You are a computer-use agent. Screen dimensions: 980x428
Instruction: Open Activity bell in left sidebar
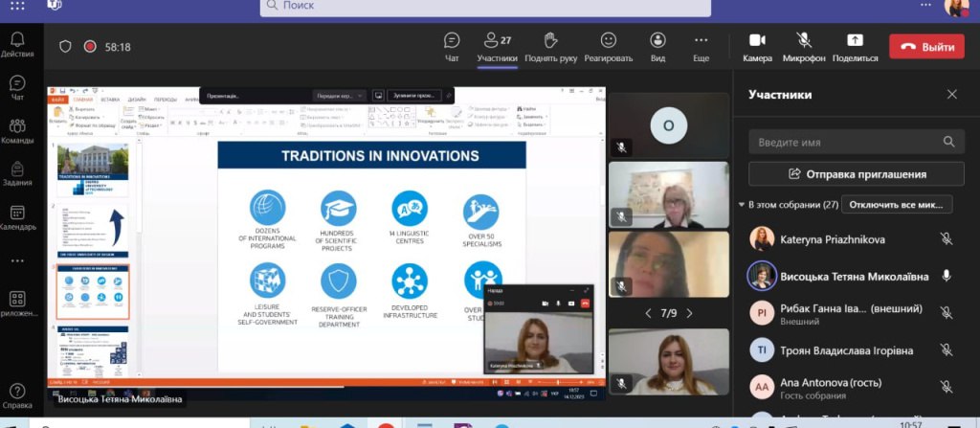[x=17, y=44]
